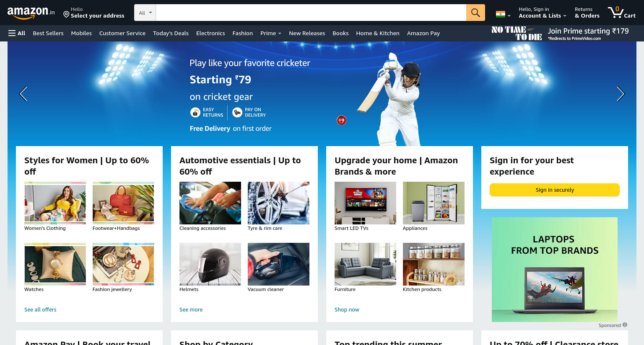Click the Sign in securely button

(x=555, y=190)
